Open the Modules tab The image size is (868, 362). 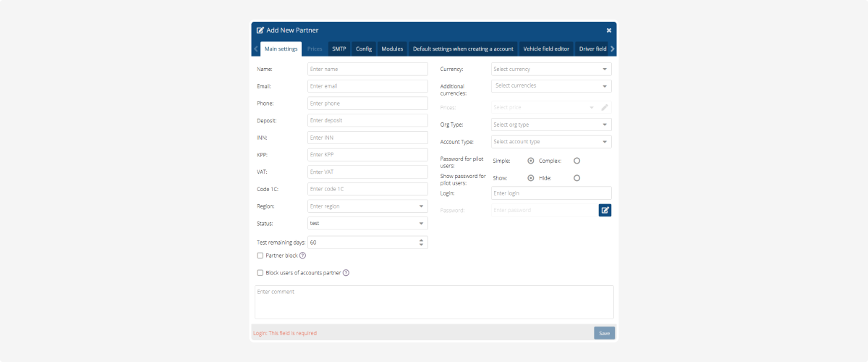(392, 49)
